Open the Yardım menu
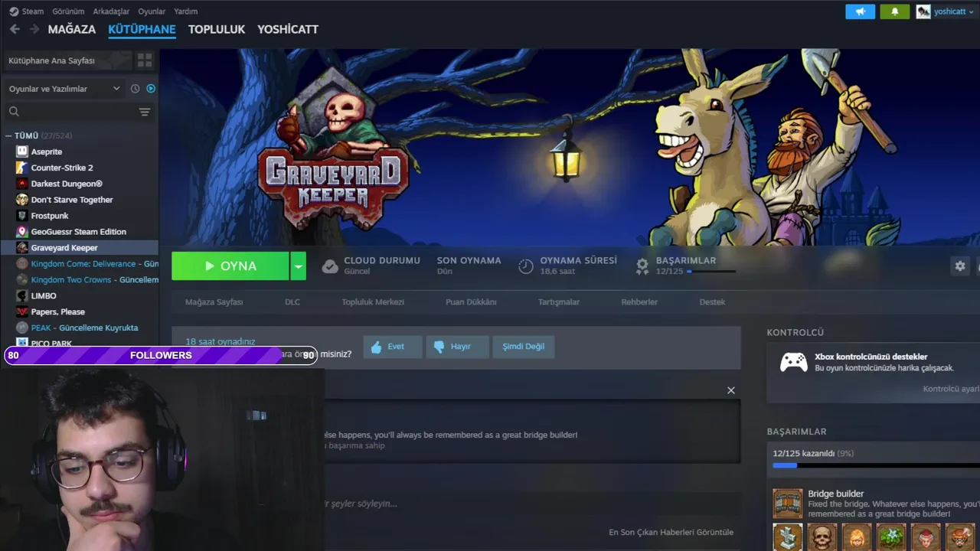 click(185, 11)
